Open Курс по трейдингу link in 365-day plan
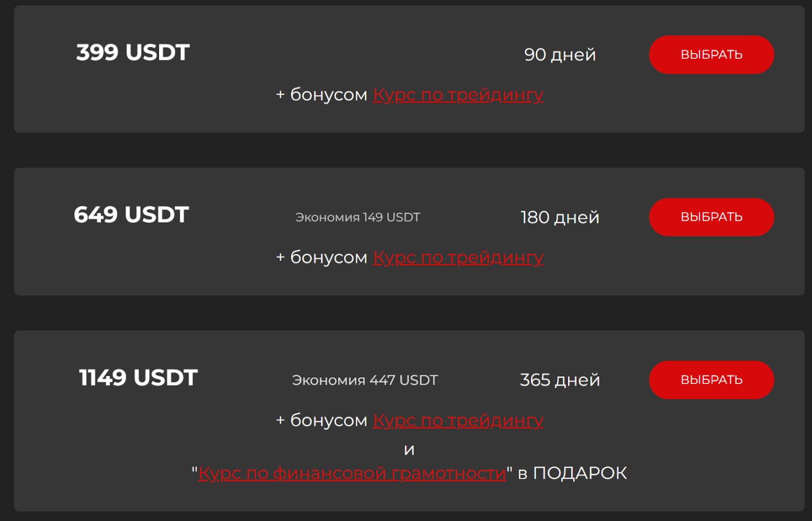812x521 pixels. 458,420
